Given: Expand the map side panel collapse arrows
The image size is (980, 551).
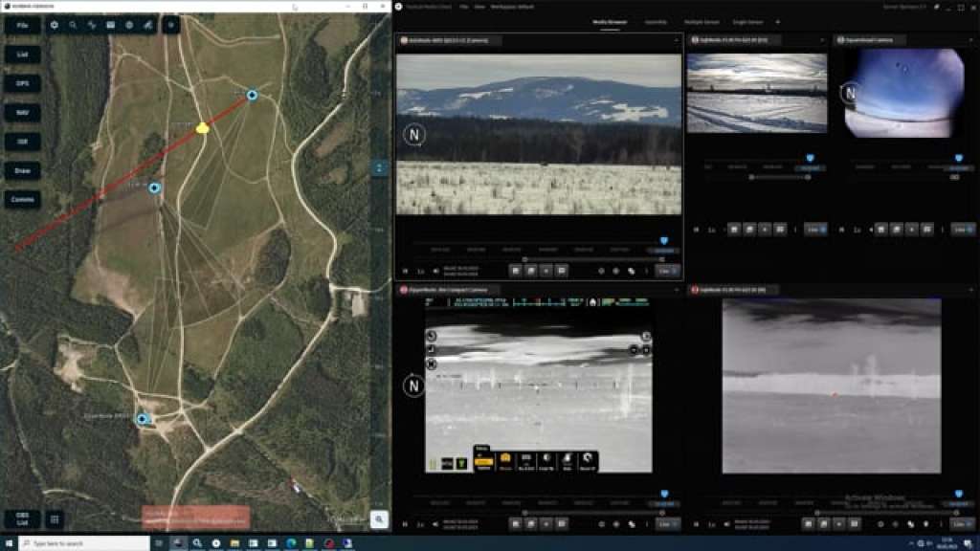Looking at the screenshot, I should (379, 167).
